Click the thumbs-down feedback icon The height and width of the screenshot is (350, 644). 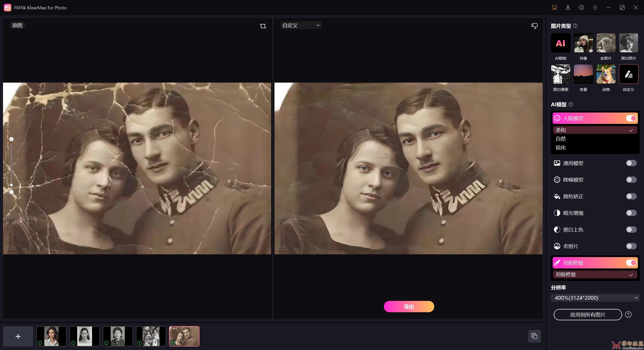click(534, 26)
